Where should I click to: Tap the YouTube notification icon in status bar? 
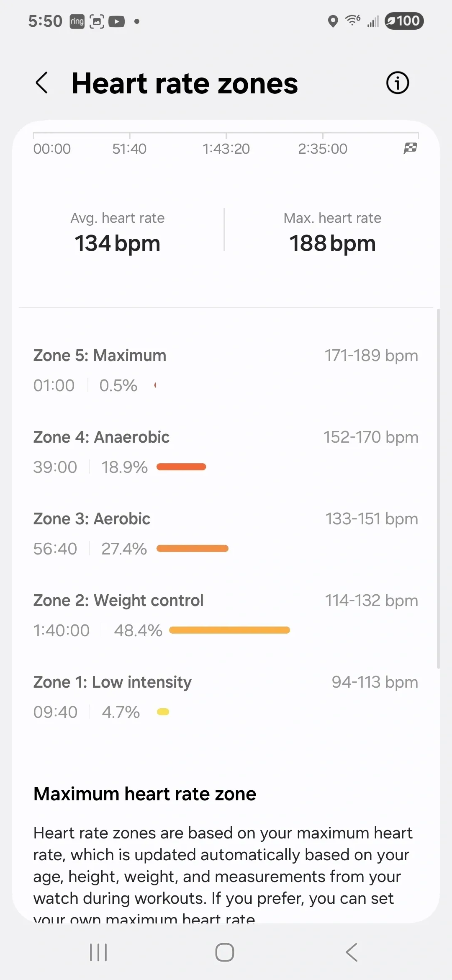(116, 21)
